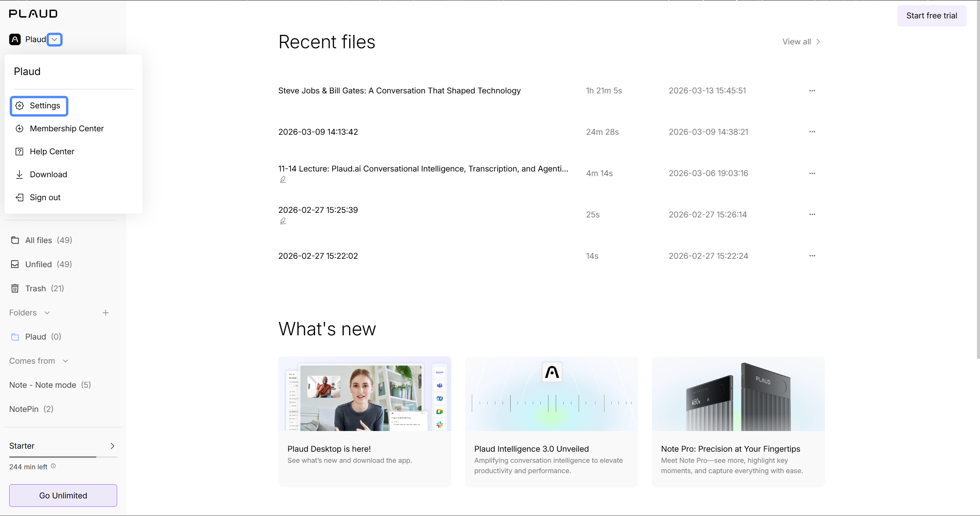
Task: Click the Membership Center circle icon
Action: click(20, 129)
